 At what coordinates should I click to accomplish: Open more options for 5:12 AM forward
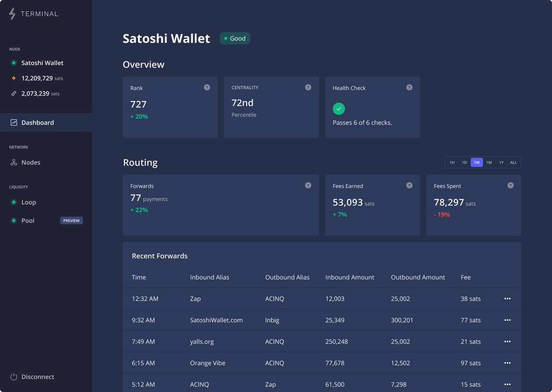pos(507,384)
